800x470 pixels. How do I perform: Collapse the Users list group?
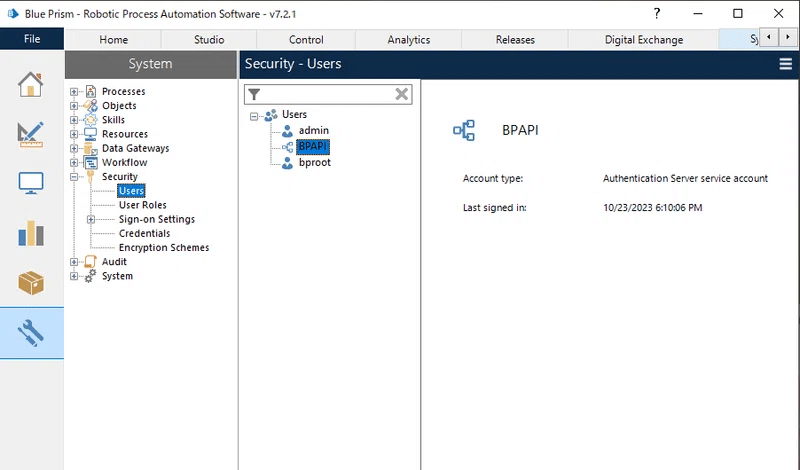254,117
